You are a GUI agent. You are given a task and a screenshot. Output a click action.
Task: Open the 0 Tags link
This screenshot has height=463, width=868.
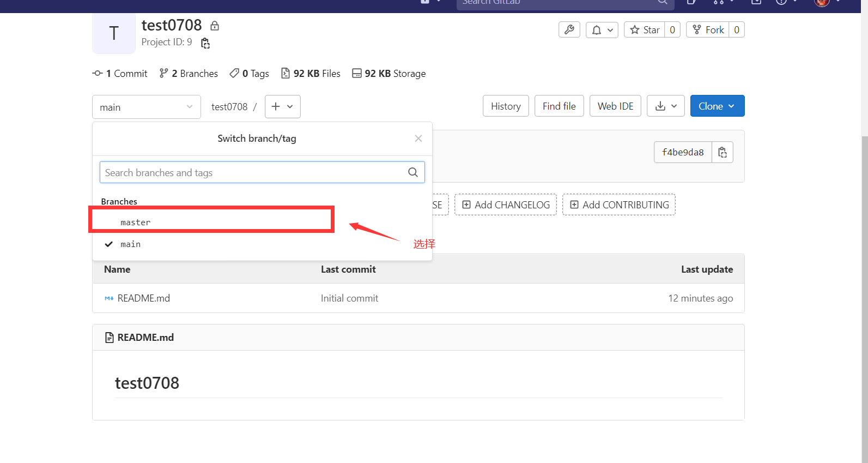250,74
